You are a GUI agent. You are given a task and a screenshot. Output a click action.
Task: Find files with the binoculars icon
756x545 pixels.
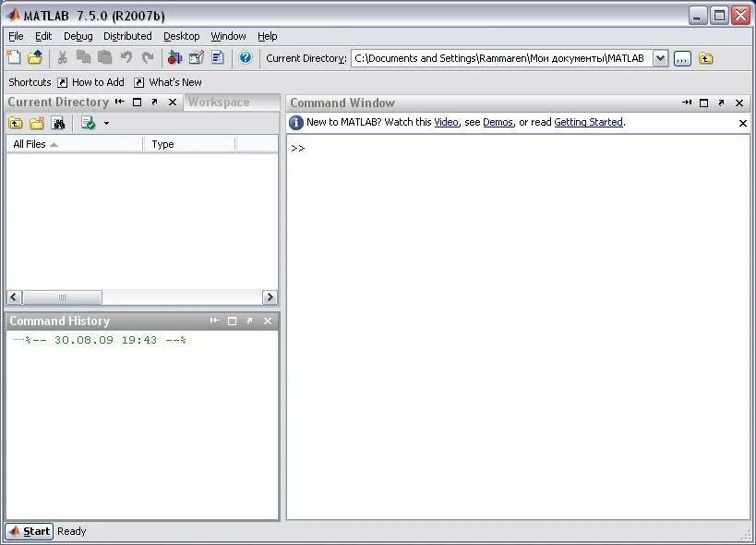click(x=59, y=124)
